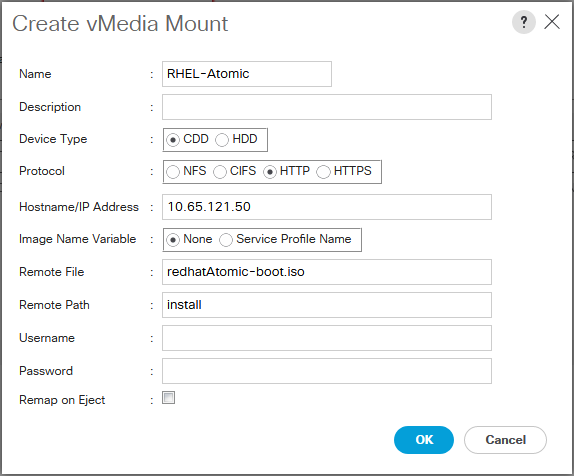This screenshot has width=574, height=476.
Task: Choose HTTPS protocol
Action: [x=323, y=171]
